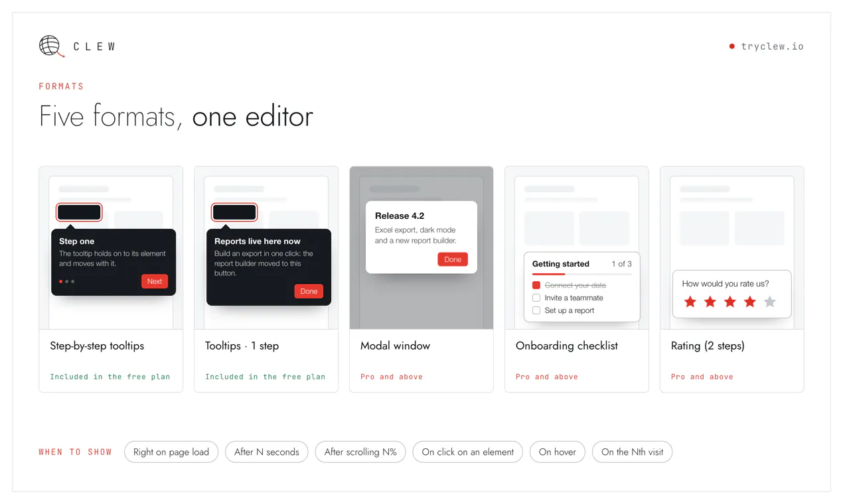Viewport: 843px width, 504px height.
Task: Click the Five formats, one editor headline
Action: (176, 116)
